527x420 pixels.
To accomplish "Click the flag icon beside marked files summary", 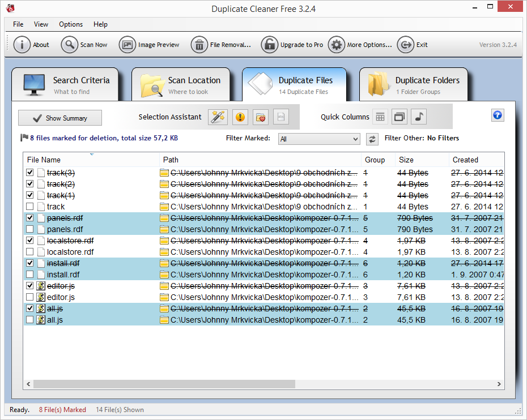I will click(x=24, y=138).
